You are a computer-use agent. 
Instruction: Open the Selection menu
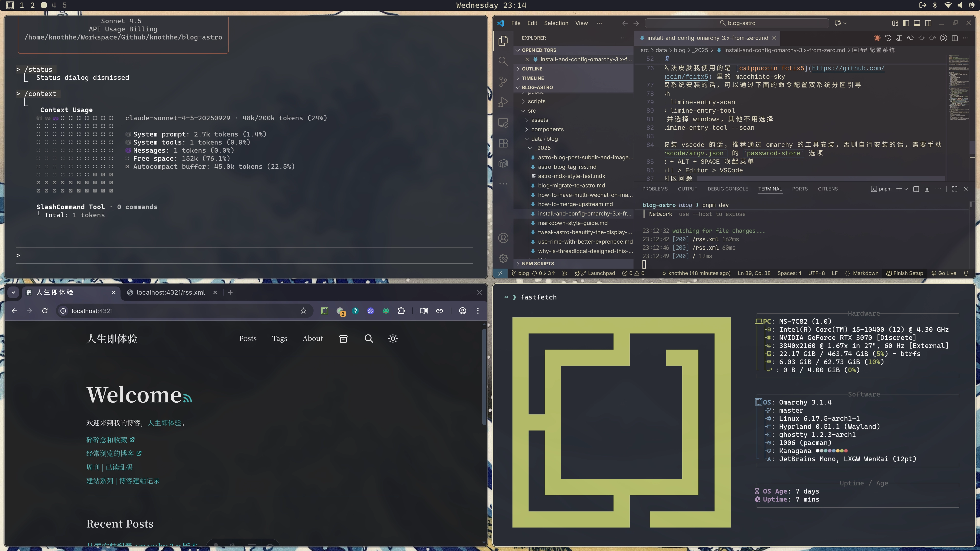click(x=556, y=23)
